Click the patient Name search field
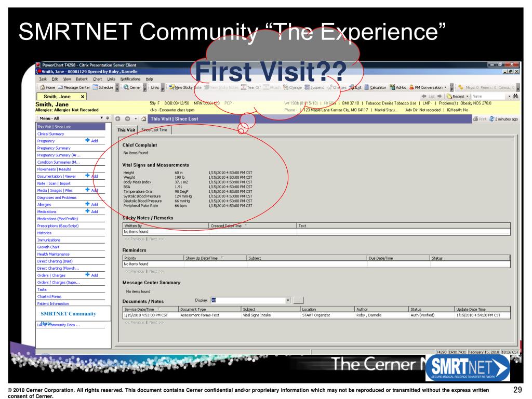The height and width of the screenshot is (399, 532). (488, 96)
